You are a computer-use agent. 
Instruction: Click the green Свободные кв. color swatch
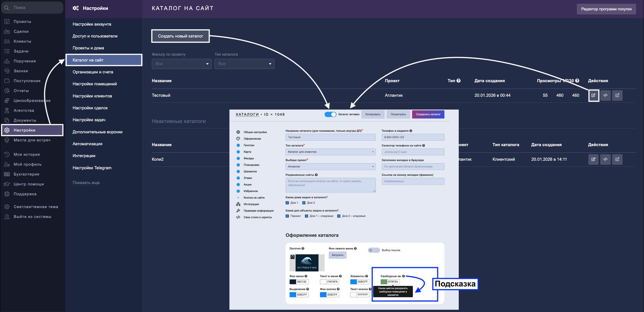(x=384, y=282)
